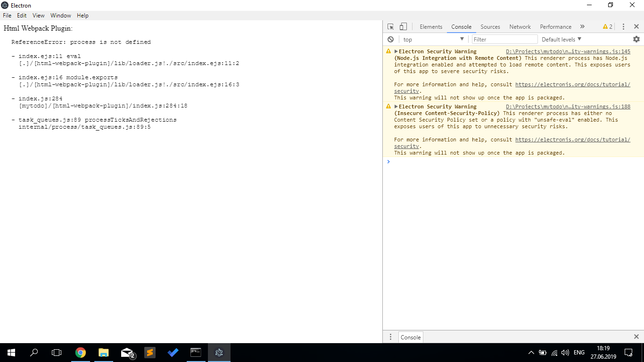644x362 pixels.
Task: Open the console drawer three-dot menu
Action: pyautogui.click(x=390, y=337)
